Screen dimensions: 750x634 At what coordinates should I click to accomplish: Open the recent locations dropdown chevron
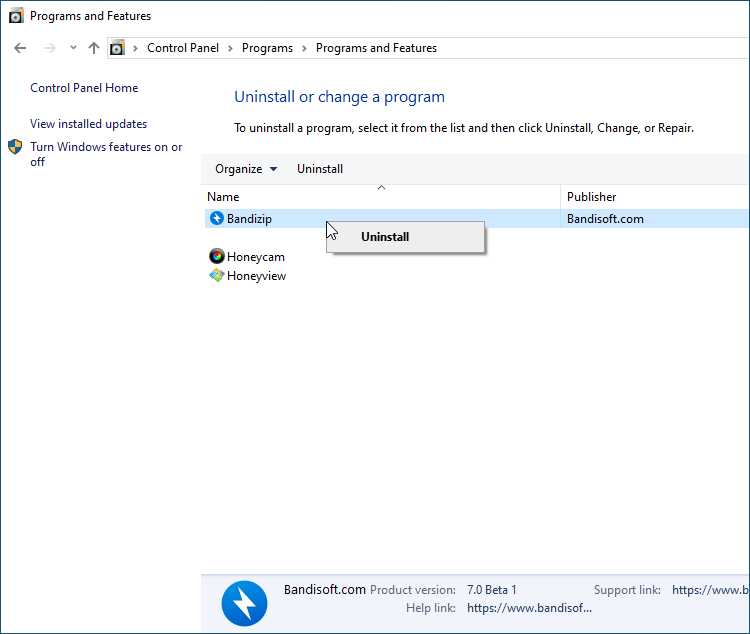point(73,48)
